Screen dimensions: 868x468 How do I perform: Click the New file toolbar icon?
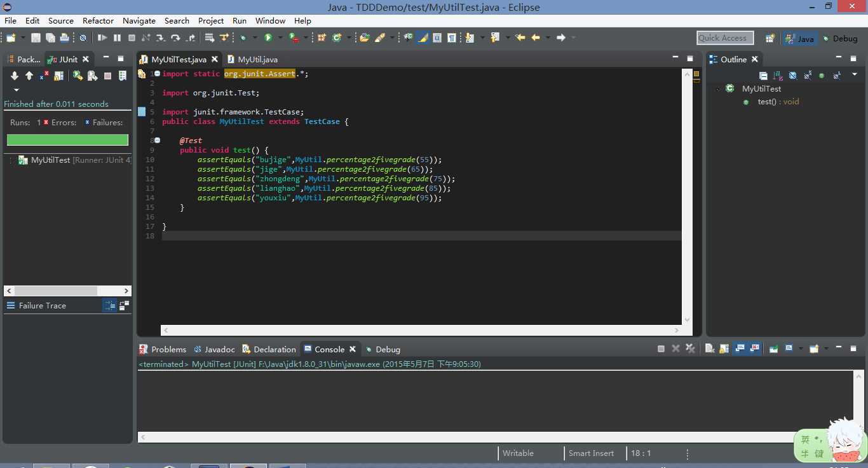tap(11, 38)
